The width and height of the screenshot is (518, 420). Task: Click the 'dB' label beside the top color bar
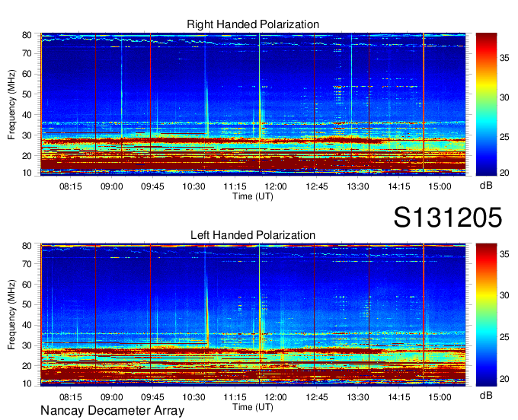(x=486, y=186)
